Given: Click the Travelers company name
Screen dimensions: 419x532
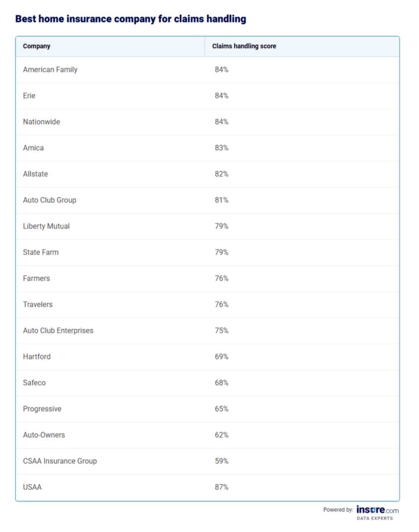Looking at the screenshot, I should 38,305.
